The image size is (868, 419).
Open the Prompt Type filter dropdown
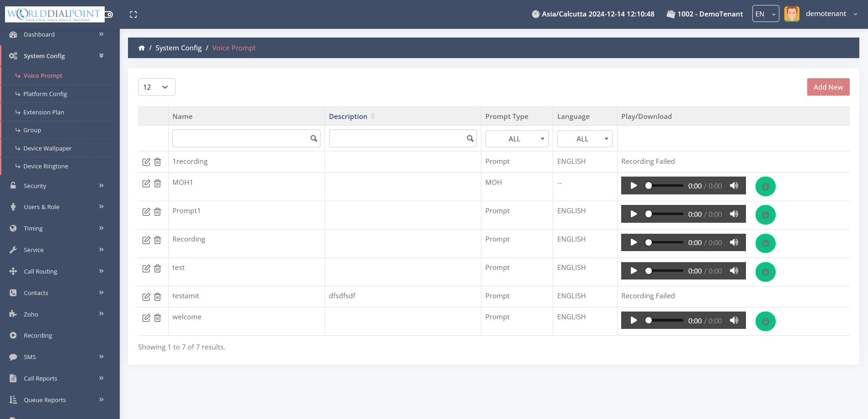(x=517, y=139)
